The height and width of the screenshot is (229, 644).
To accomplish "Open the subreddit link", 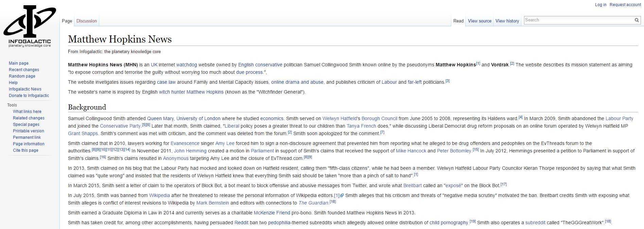I will click(x=535, y=223).
